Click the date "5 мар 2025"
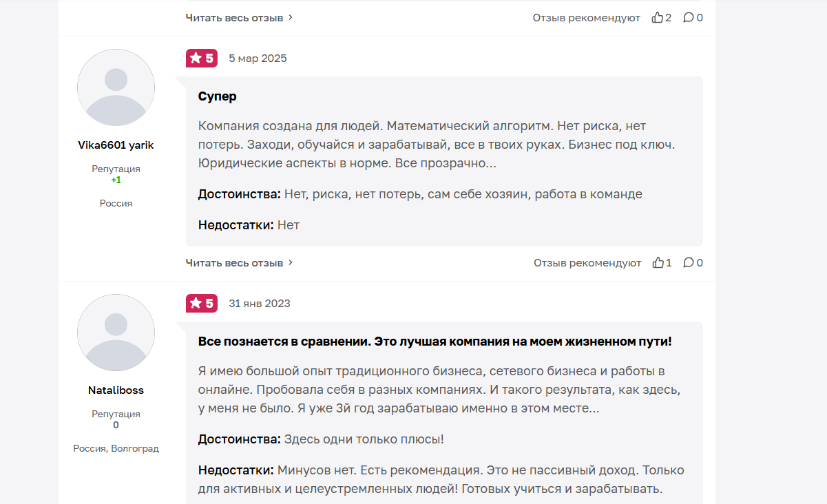The height and width of the screenshot is (504, 827). tap(258, 59)
